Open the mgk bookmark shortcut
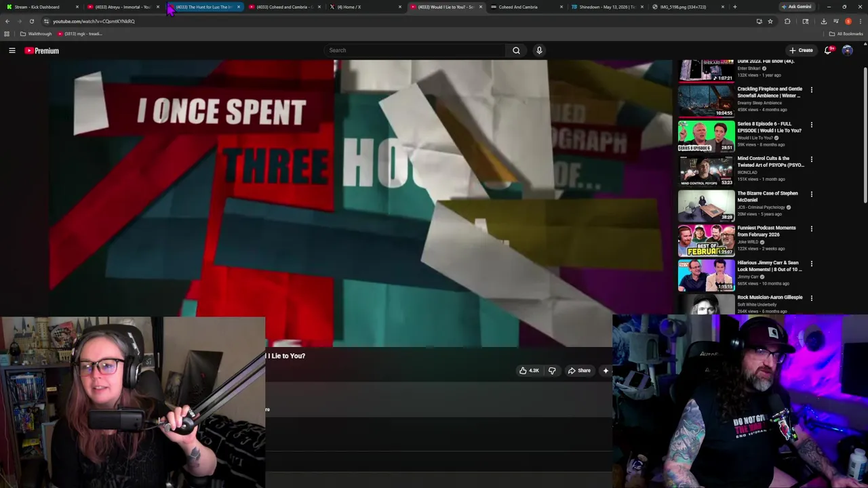This screenshot has width=868, height=488. [80, 34]
